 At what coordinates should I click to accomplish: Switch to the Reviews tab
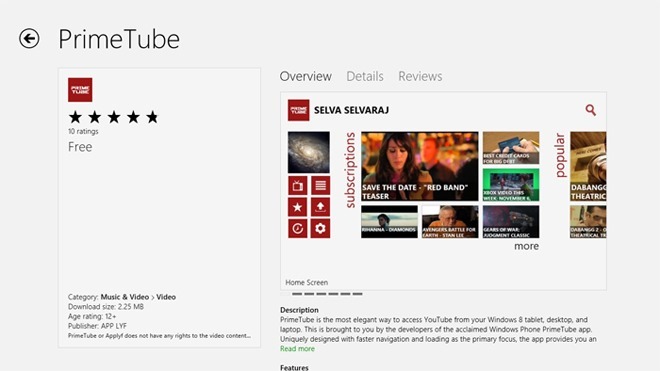[x=420, y=76]
